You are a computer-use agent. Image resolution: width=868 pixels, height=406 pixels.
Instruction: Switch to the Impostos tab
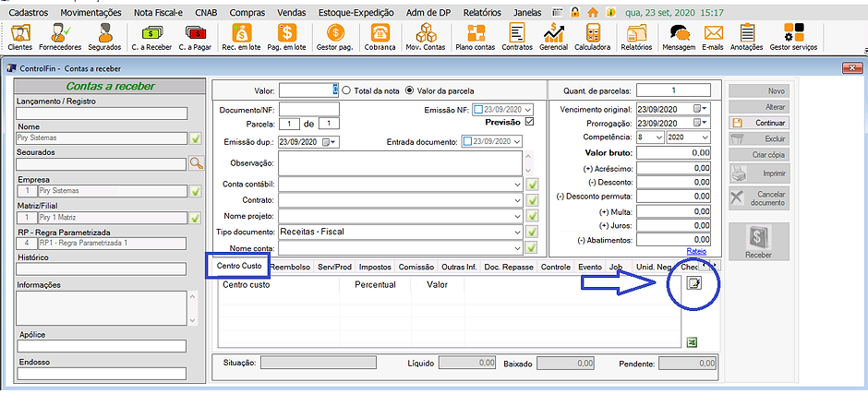click(375, 268)
